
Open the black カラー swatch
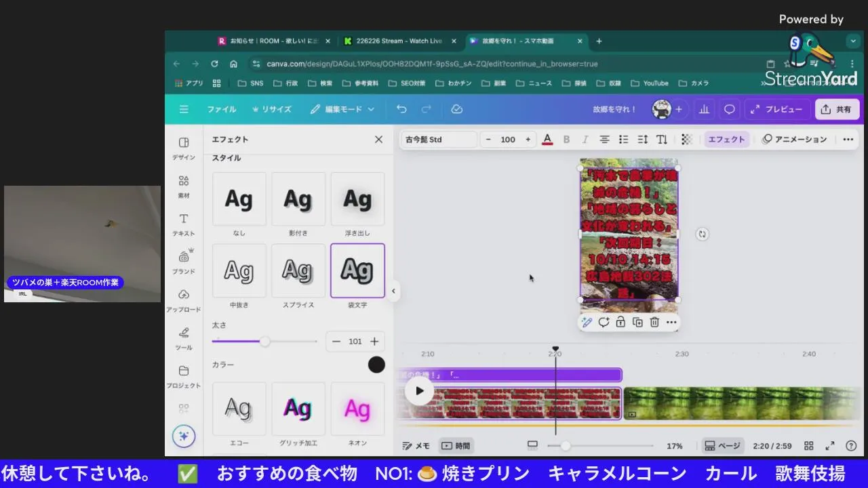tap(376, 365)
